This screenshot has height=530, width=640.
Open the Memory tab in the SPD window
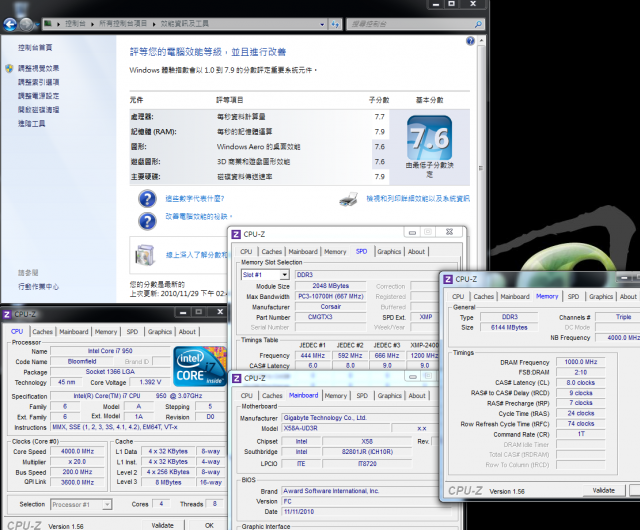pos(335,252)
